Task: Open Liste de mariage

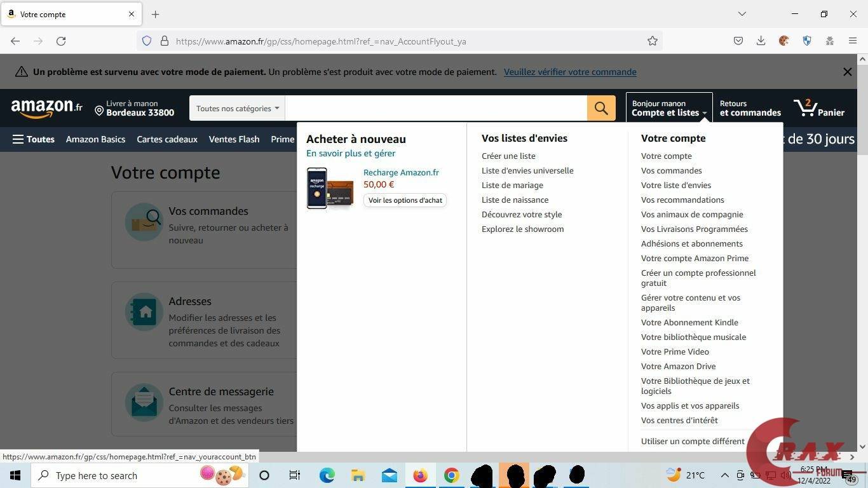Action: pyautogui.click(x=512, y=185)
